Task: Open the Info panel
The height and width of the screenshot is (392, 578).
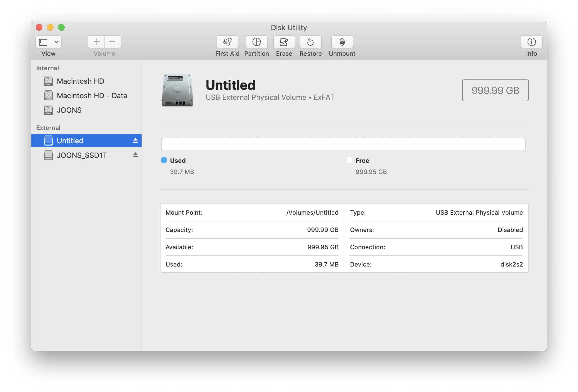Action: tap(531, 42)
